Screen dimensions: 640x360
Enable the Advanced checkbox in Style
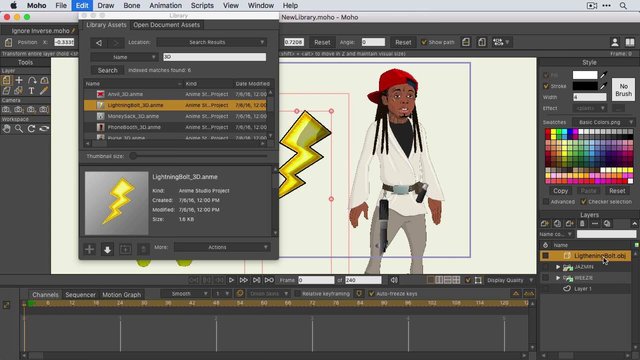pyautogui.click(x=546, y=202)
